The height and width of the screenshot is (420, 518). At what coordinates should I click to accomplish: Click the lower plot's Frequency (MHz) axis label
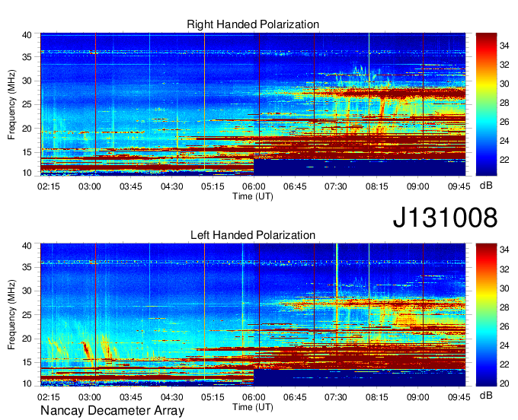pos(12,315)
